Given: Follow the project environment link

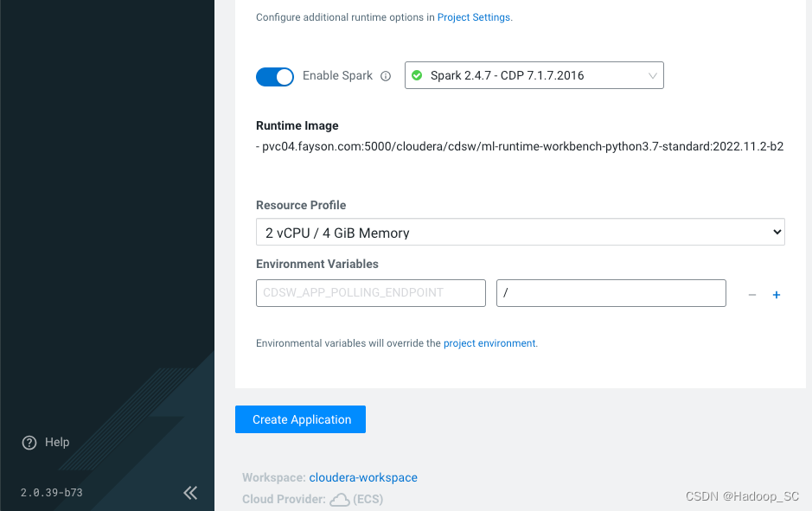Looking at the screenshot, I should coord(489,343).
